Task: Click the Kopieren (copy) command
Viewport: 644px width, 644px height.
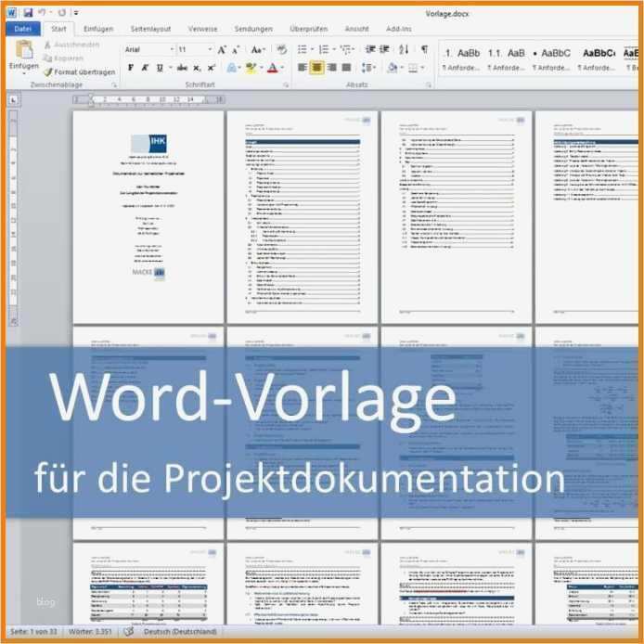Action: click(x=64, y=58)
